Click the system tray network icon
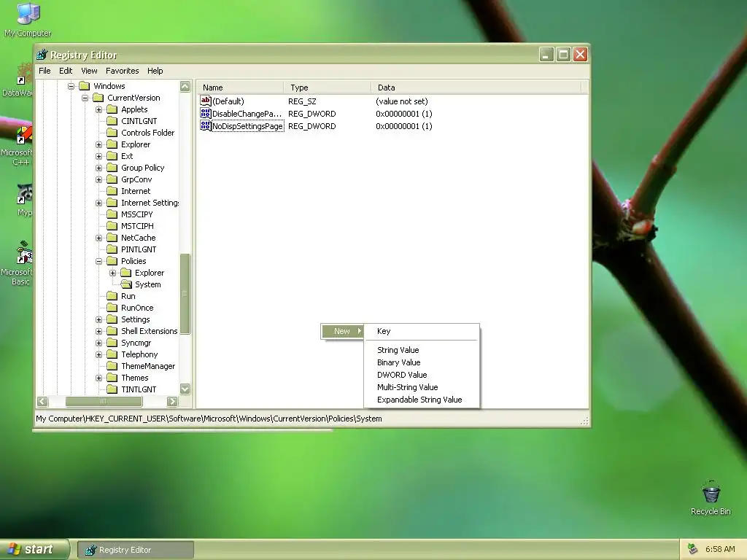 pyautogui.click(x=693, y=549)
